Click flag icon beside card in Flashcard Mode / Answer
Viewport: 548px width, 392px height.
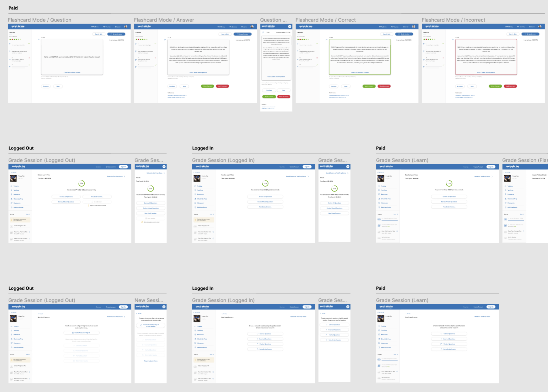[165, 39]
